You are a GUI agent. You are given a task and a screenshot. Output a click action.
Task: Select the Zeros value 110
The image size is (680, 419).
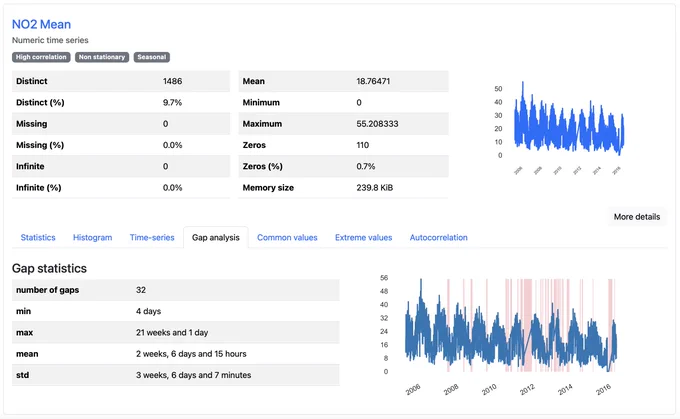(363, 145)
